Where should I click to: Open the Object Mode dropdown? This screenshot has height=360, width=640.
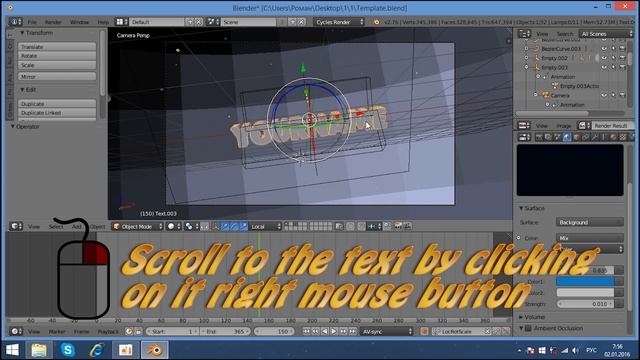pyautogui.click(x=138, y=226)
